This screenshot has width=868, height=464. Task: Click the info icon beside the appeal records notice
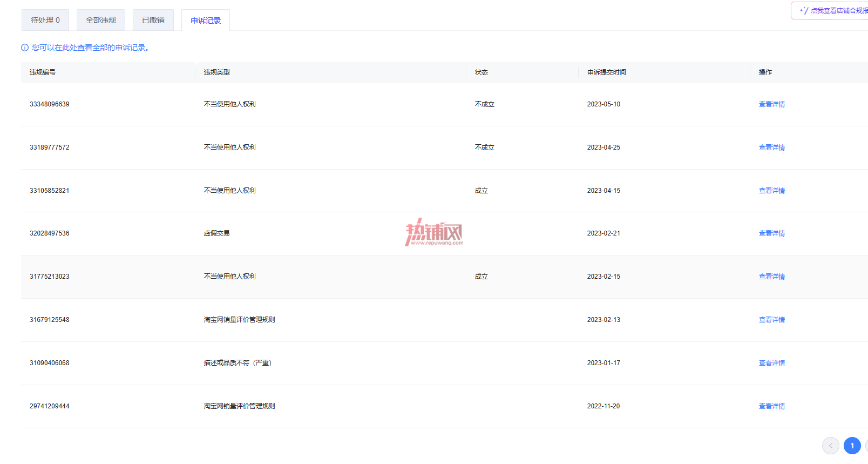[x=25, y=48]
